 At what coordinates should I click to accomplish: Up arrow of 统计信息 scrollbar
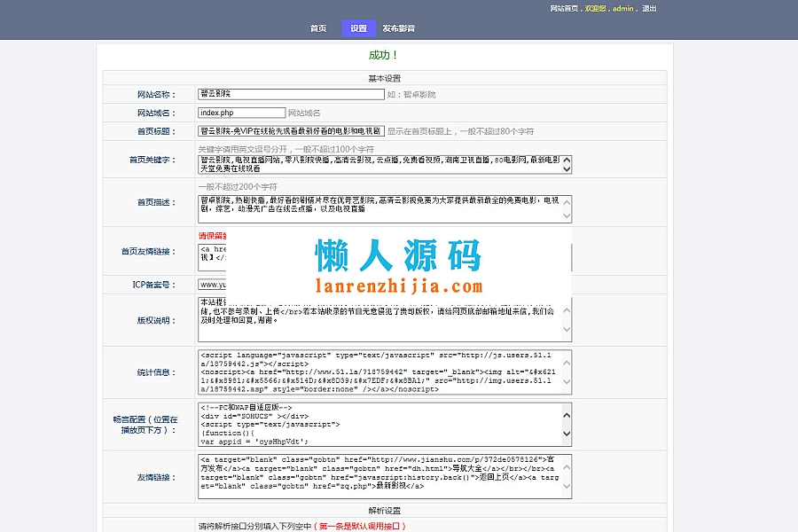click(x=567, y=363)
